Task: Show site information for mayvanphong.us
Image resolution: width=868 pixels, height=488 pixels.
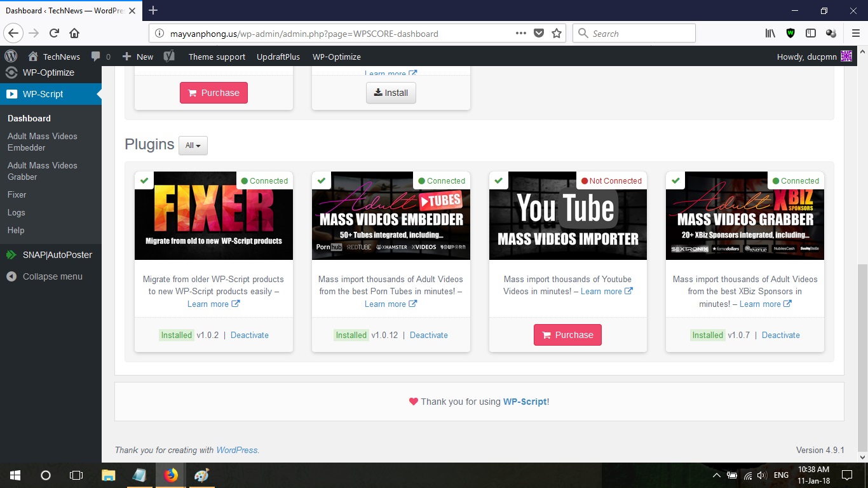Action: (159, 34)
